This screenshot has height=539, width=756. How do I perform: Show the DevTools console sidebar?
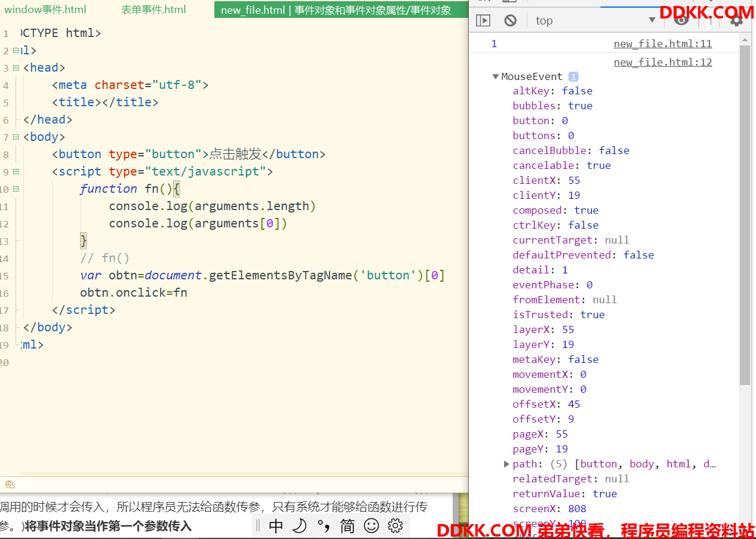[x=483, y=20]
